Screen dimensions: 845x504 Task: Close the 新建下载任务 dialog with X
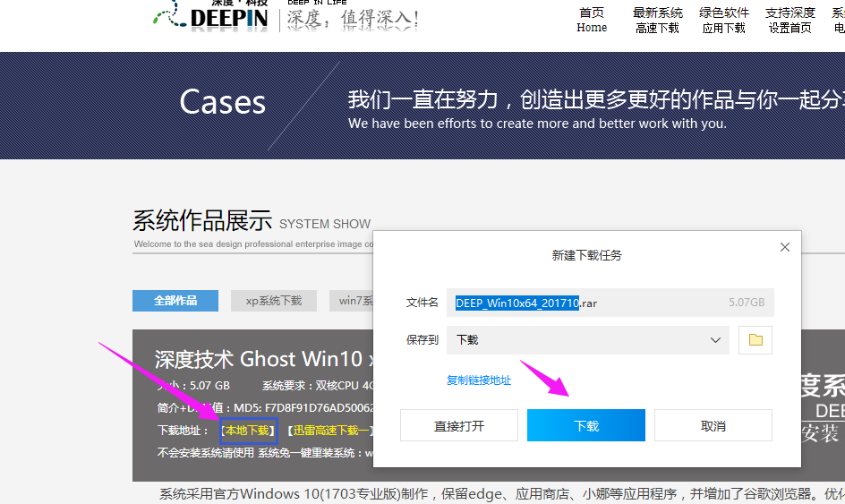coord(785,247)
